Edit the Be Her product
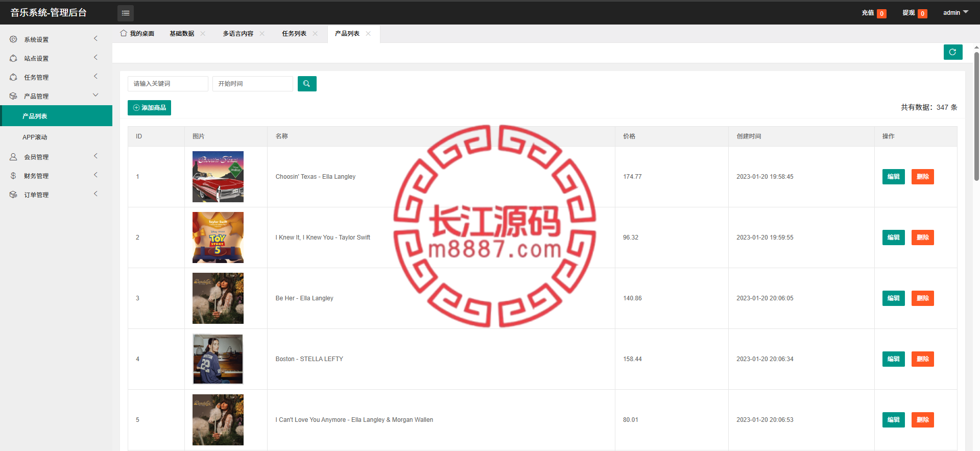980x451 pixels. tap(894, 298)
